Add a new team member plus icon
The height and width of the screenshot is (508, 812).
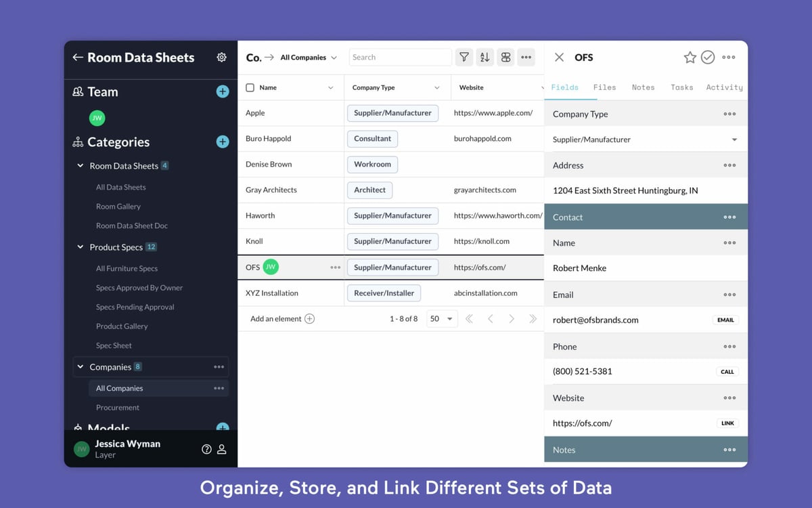(x=222, y=91)
